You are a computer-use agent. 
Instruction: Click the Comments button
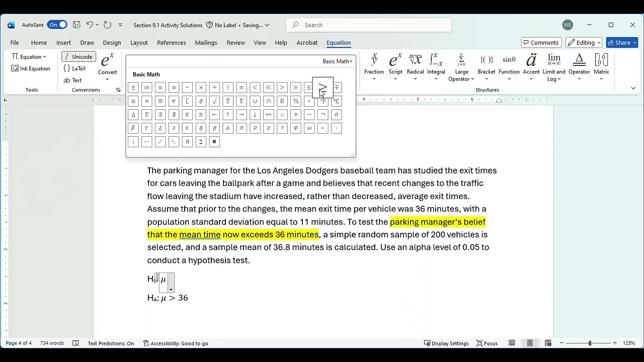(x=541, y=43)
